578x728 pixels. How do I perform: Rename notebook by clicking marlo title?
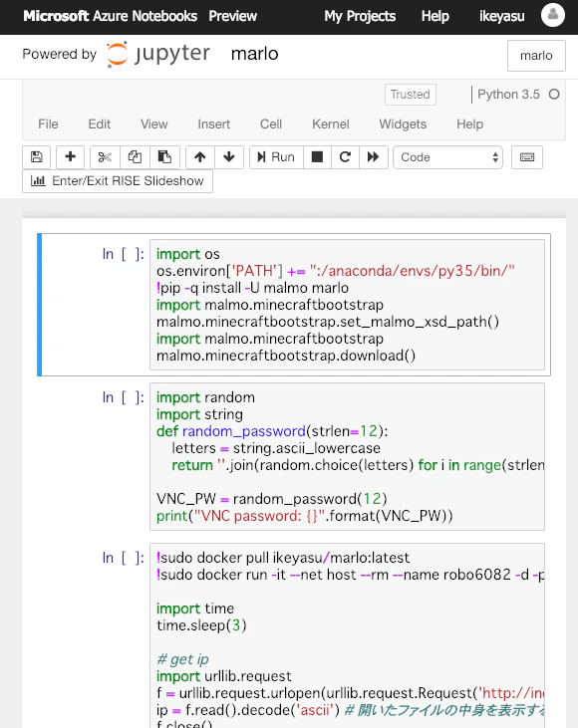point(254,54)
